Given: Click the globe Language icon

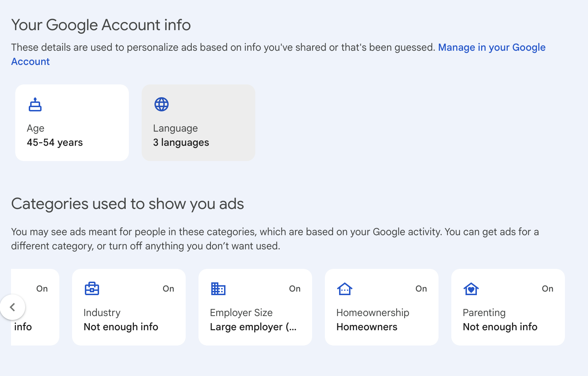Looking at the screenshot, I should [x=162, y=105].
